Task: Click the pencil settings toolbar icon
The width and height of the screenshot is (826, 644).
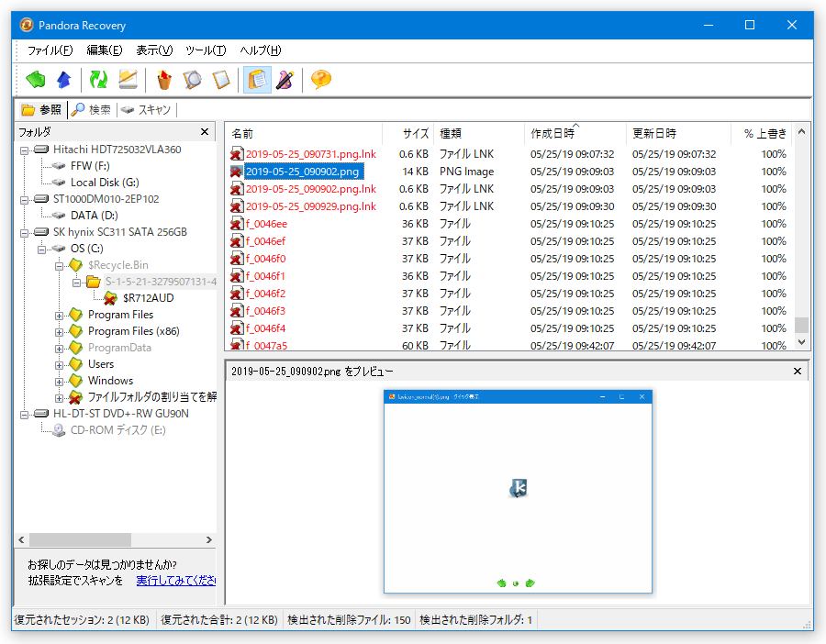Action: click(x=285, y=80)
